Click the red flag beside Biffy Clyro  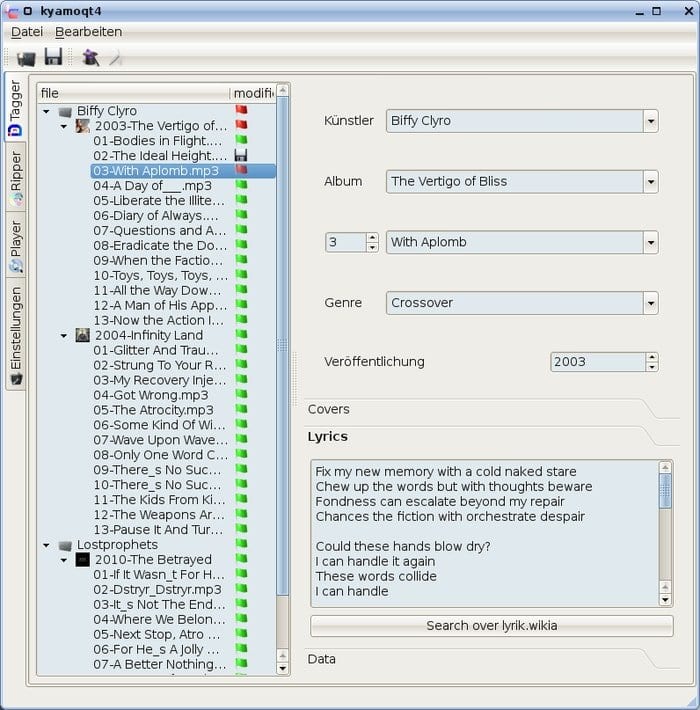click(x=241, y=110)
